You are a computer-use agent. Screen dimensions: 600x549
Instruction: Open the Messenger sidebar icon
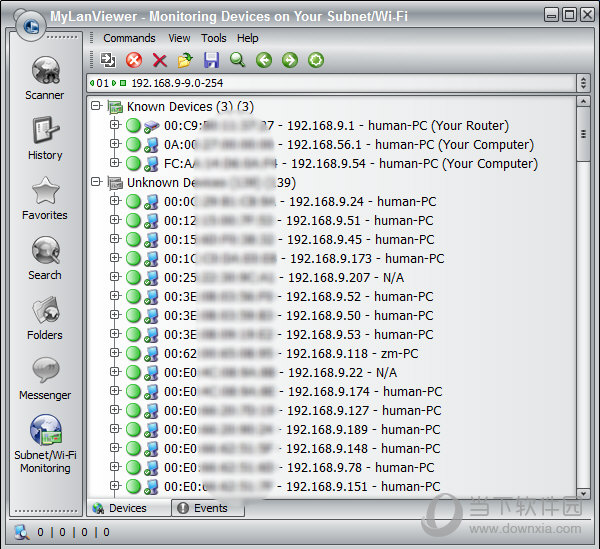(46, 370)
